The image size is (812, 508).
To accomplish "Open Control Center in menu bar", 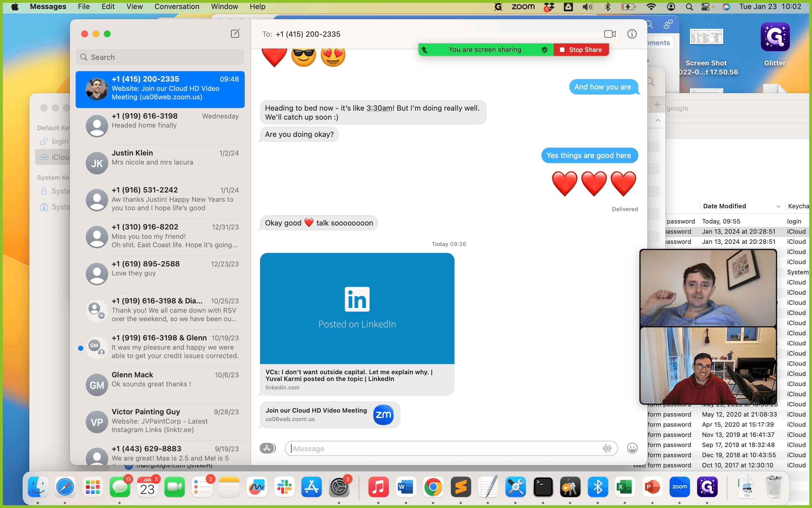I will [x=705, y=7].
